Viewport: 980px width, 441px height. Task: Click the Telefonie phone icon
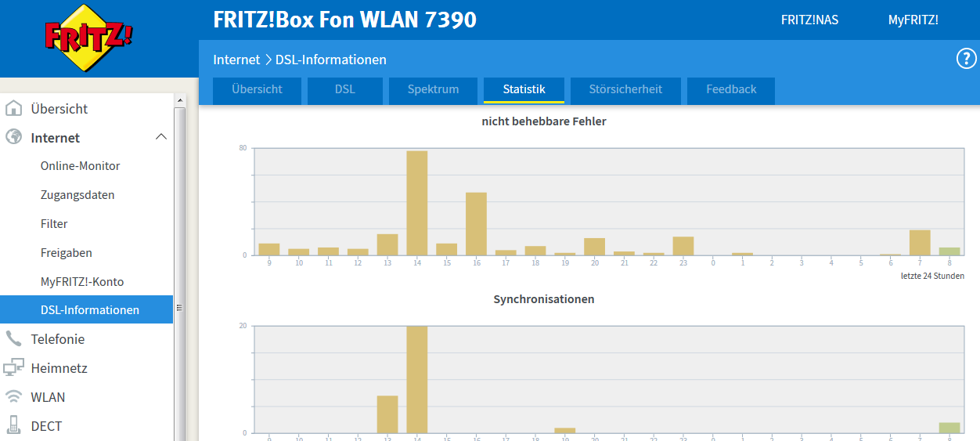point(13,338)
